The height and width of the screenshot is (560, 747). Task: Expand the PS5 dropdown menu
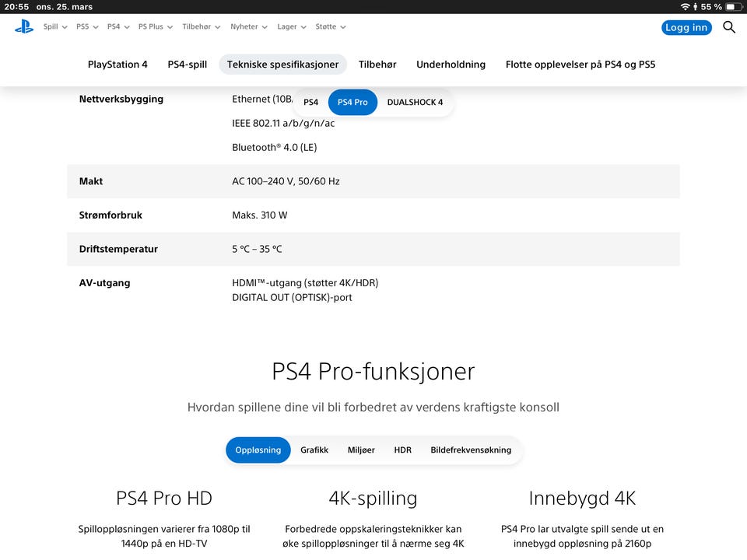coord(87,26)
